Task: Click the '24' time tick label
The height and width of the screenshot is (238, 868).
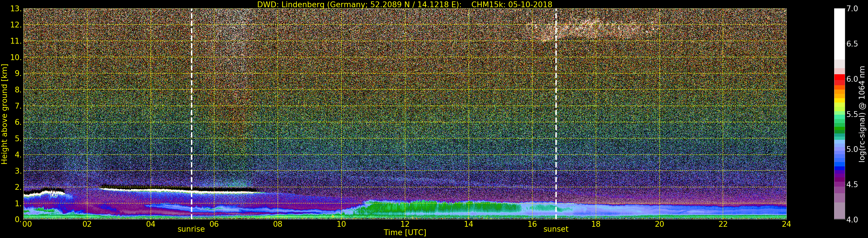Action: point(786,224)
